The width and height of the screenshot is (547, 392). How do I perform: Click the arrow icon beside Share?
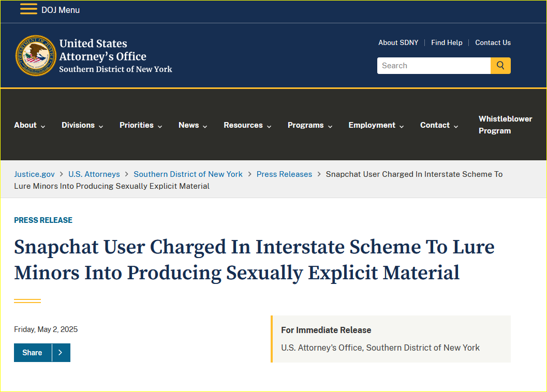(x=61, y=353)
